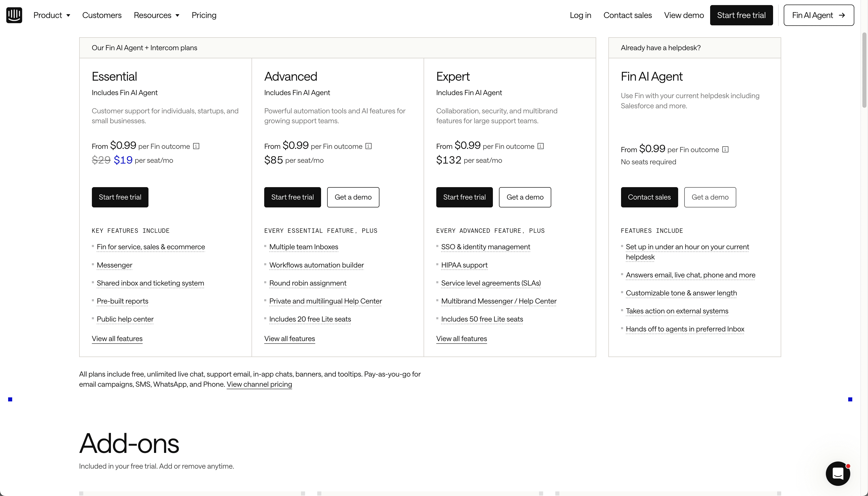The width and height of the screenshot is (868, 496).
Task: Click SSO & identity management feature
Action: tap(486, 247)
